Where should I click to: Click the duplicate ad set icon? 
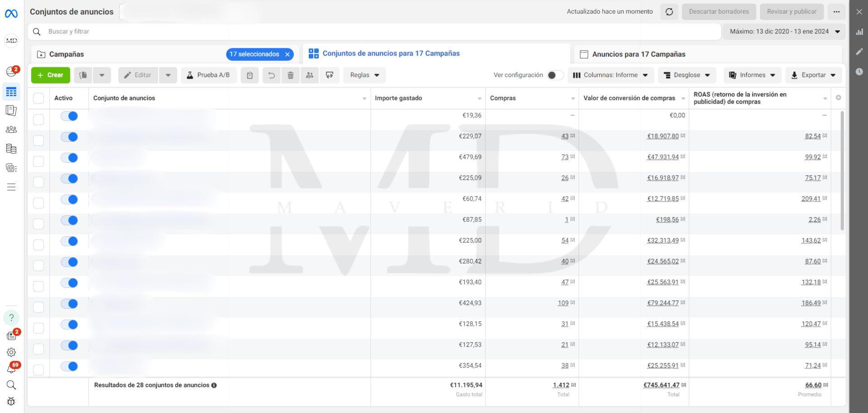pyautogui.click(x=83, y=75)
